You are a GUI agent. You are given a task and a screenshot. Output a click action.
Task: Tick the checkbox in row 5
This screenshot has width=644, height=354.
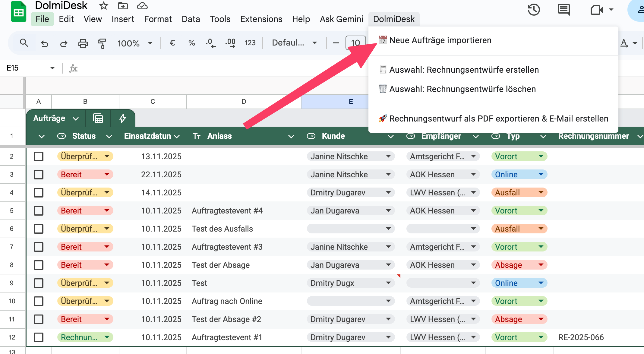[39, 211]
